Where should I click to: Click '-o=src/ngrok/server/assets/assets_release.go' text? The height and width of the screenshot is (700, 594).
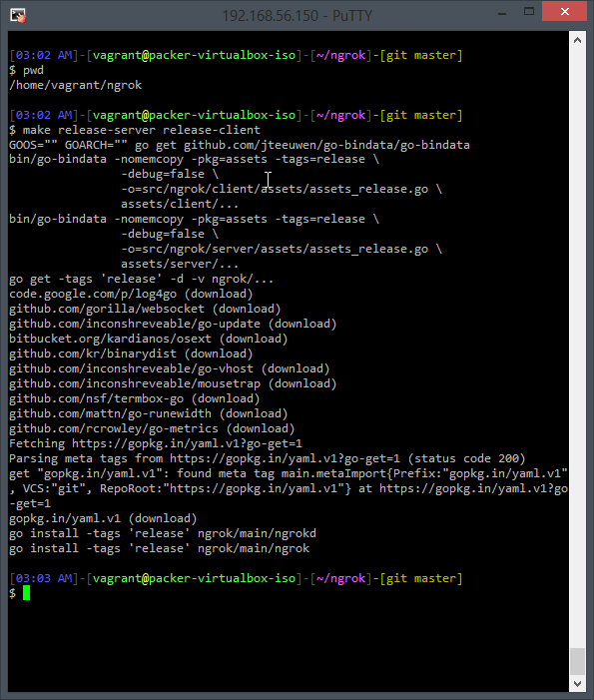[275, 249]
